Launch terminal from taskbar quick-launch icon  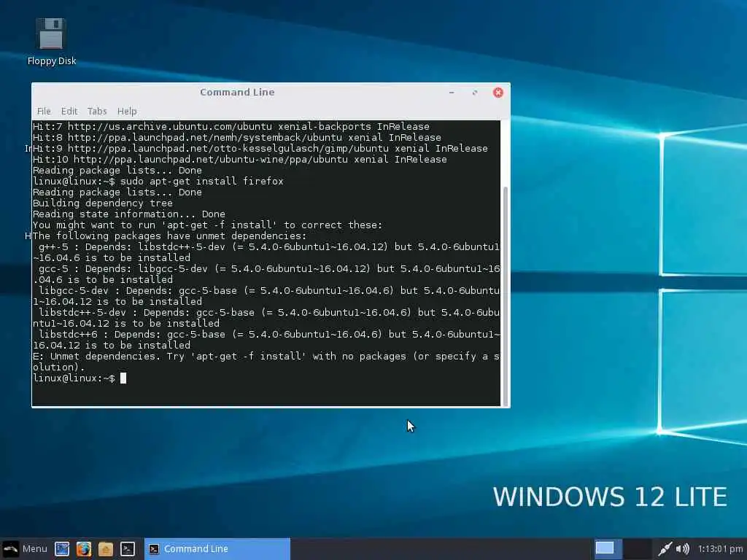click(127, 549)
